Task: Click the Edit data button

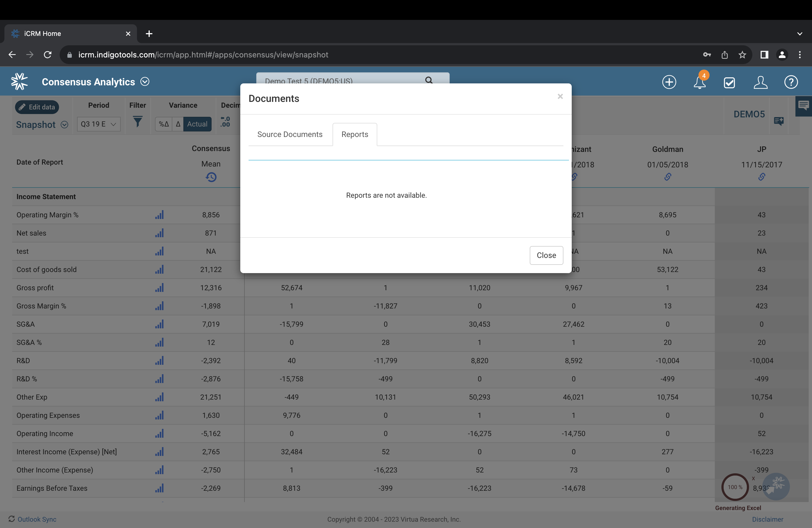Action: pyautogui.click(x=37, y=107)
